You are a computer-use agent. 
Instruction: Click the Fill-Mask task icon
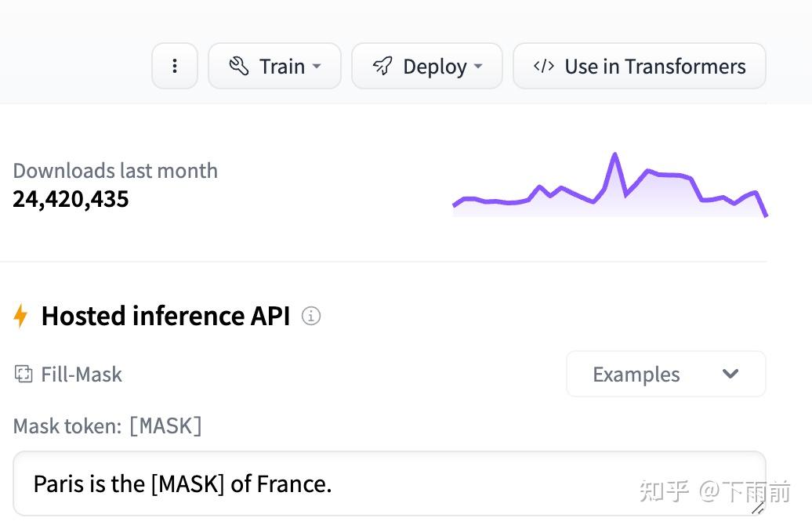(x=23, y=375)
